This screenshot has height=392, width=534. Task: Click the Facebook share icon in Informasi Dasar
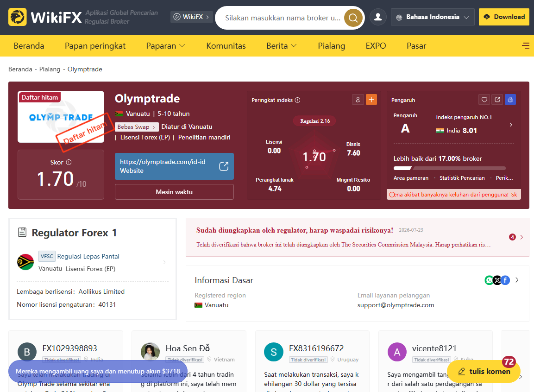505,280
